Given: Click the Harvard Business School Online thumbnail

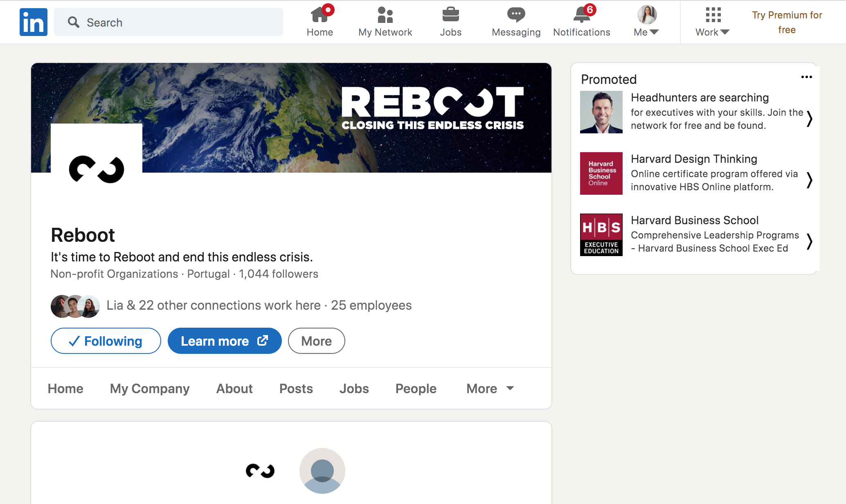Looking at the screenshot, I should click(601, 173).
